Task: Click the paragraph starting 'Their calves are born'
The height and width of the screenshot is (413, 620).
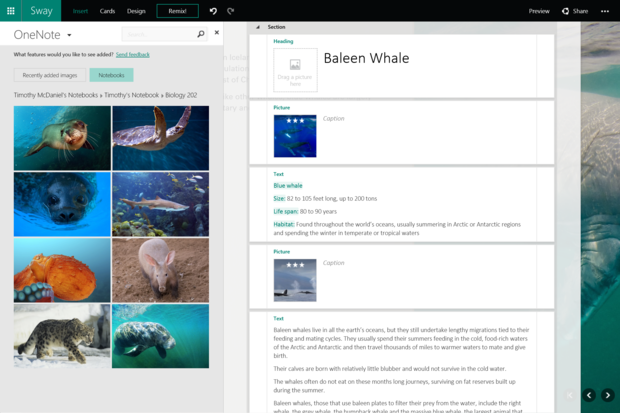Action: click(389, 369)
